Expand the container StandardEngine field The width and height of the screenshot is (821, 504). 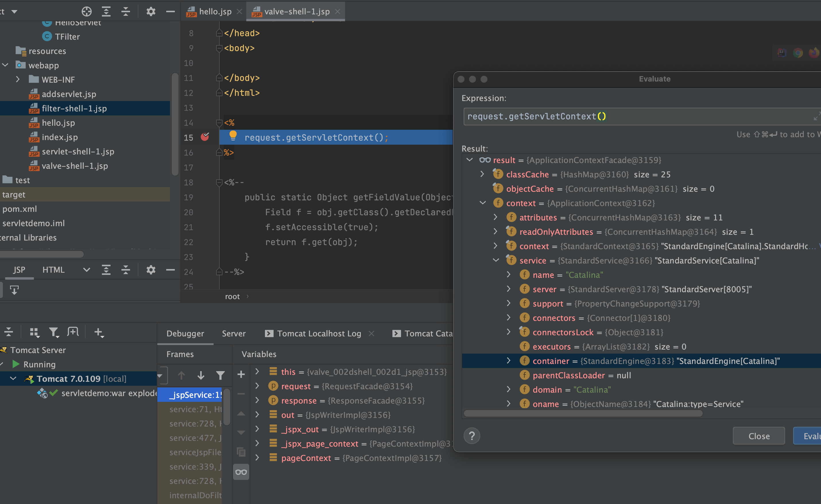coord(509,360)
